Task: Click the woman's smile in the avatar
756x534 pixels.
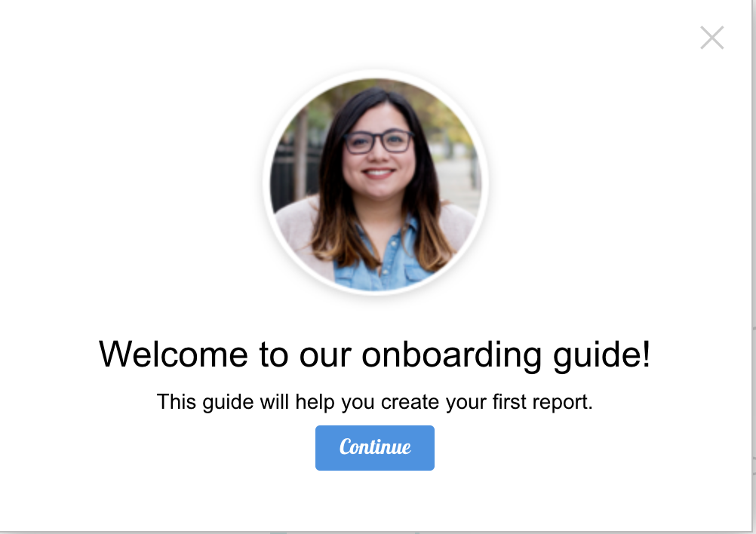Action: [x=379, y=173]
